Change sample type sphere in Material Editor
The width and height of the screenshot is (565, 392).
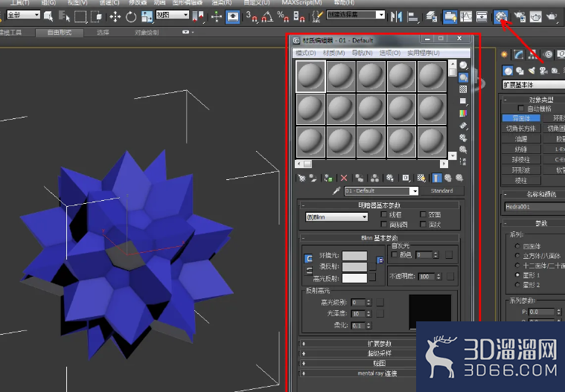463,65
